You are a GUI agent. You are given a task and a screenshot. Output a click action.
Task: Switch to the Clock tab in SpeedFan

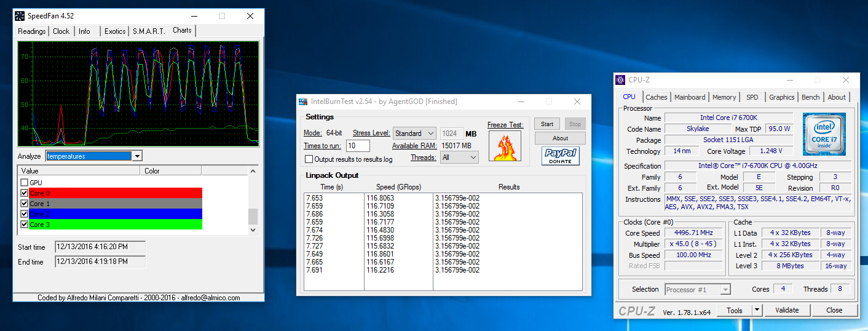click(x=61, y=31)
